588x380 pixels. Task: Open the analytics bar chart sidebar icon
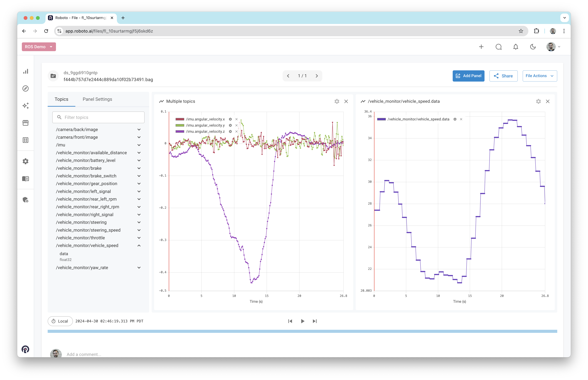click(x=26, y=71)
